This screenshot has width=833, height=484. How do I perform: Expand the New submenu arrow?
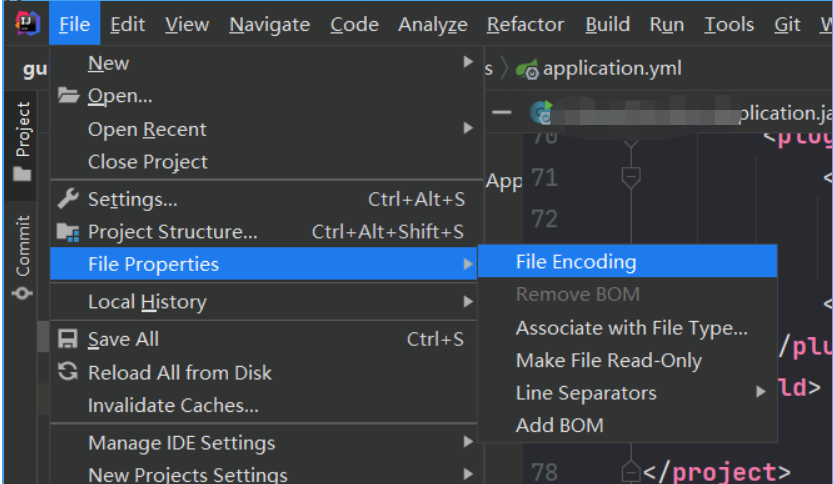468,62
